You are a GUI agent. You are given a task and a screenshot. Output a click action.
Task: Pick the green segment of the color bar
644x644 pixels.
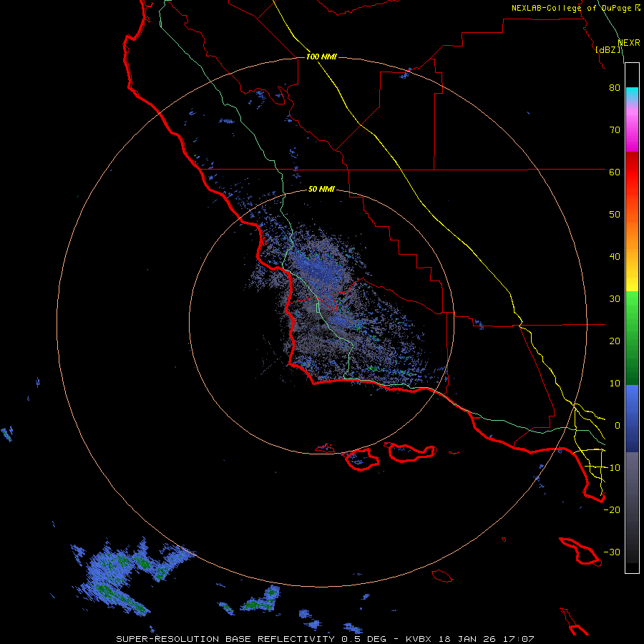[632, 338]
